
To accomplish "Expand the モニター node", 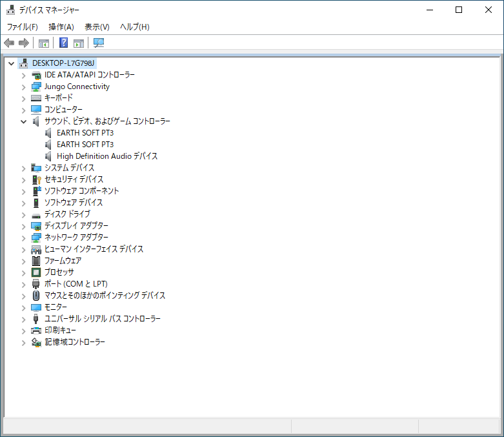I will click(x=23, y=308).
